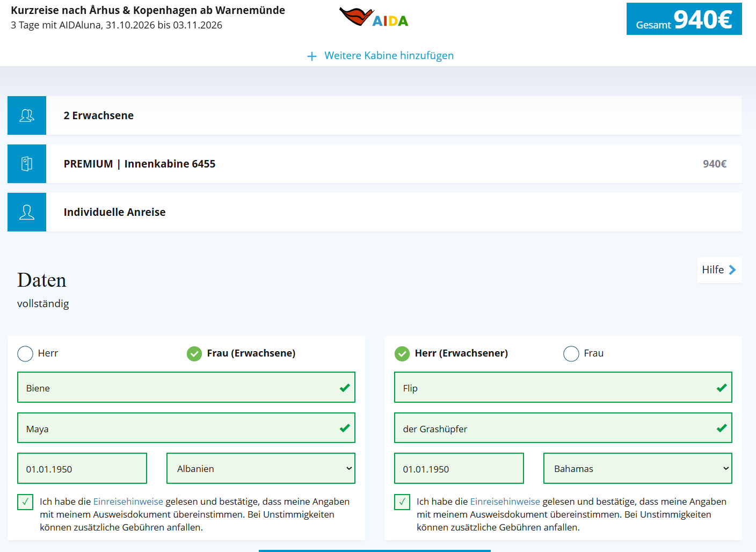Image resolution: width=756 pixels, height=552 pixels.
Task: Click the cabin door icon
Action: (27, 164)
